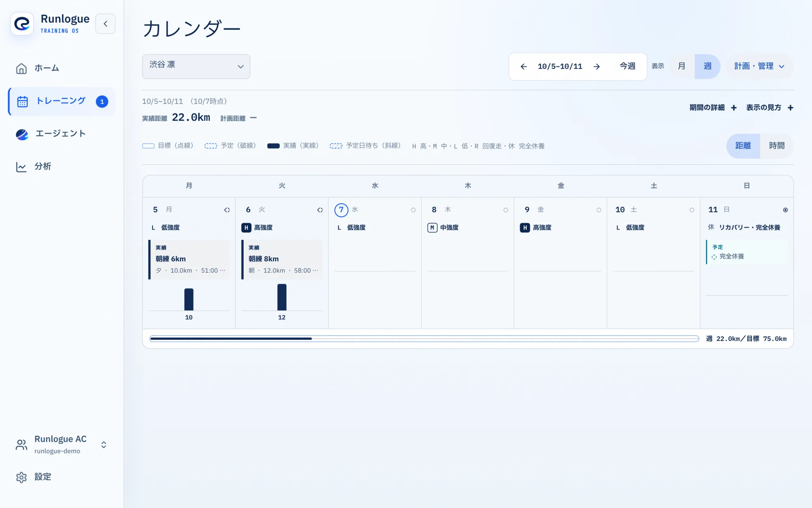Expand 表示の見方
Screen dimensions: 812x508
point(770,108)
